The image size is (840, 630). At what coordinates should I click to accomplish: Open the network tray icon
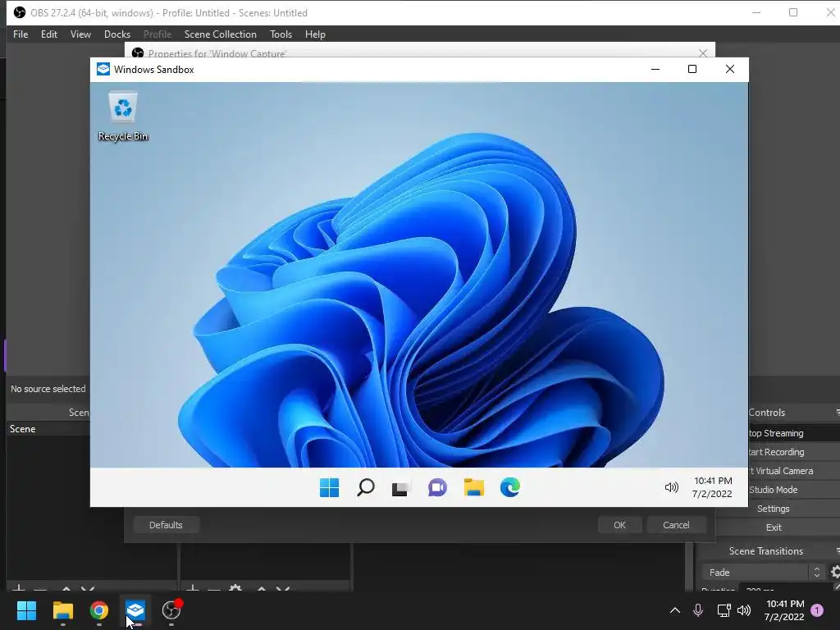click(724, 610)
